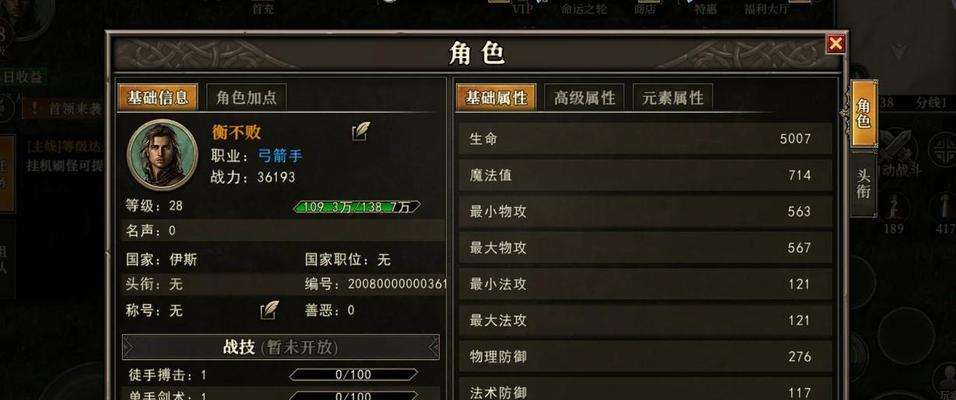Click the 角色 side tab on right edge
956x400 pixels.
863,114
